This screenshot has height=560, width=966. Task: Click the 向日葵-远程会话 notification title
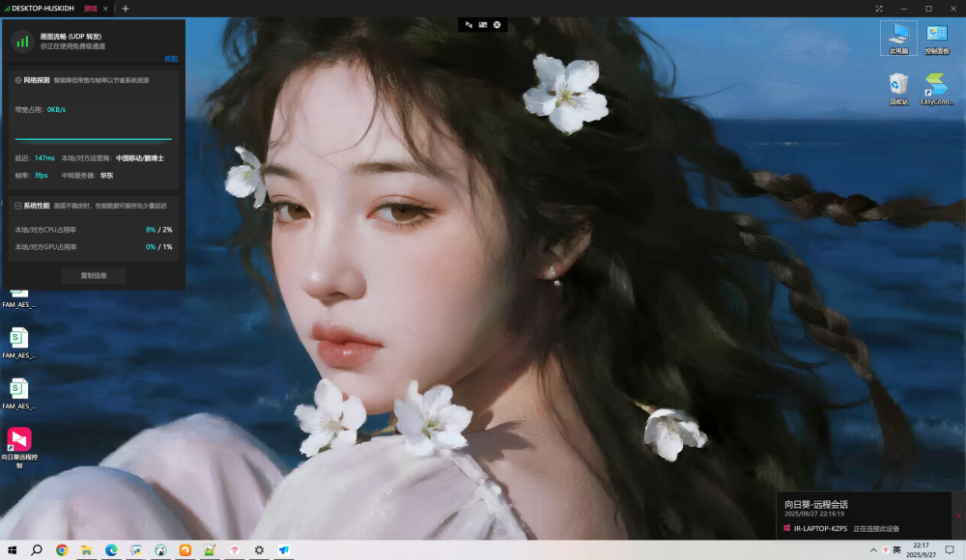coord(815,504)
